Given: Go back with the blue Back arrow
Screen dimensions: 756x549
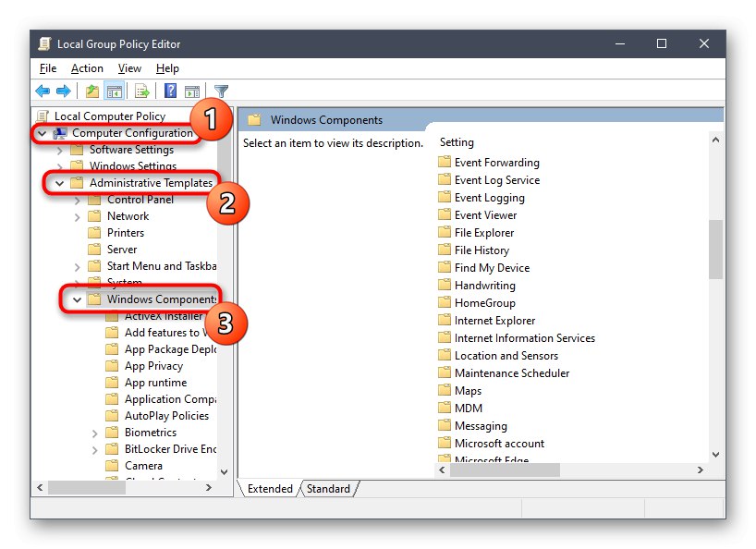Looking at the screenshot, I should tap(43, 91).
